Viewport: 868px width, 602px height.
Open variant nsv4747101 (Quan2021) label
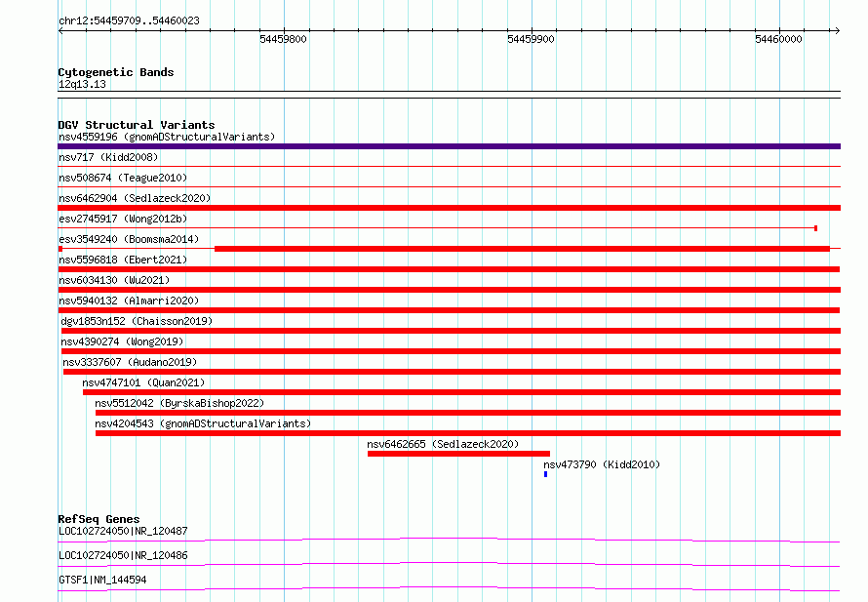(x=143, y=382)
